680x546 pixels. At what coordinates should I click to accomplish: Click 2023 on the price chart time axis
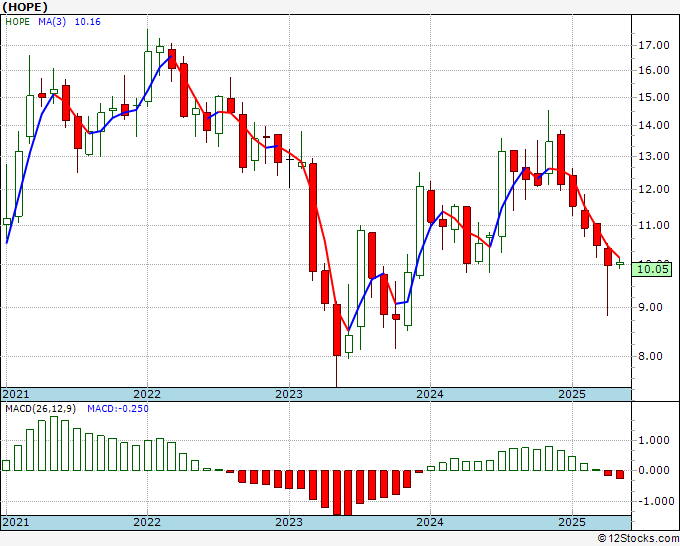tap(289, 394)
